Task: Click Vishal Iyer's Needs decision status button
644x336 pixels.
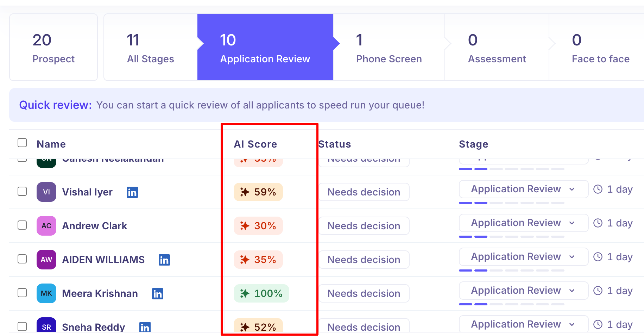Action: (364, 192)
